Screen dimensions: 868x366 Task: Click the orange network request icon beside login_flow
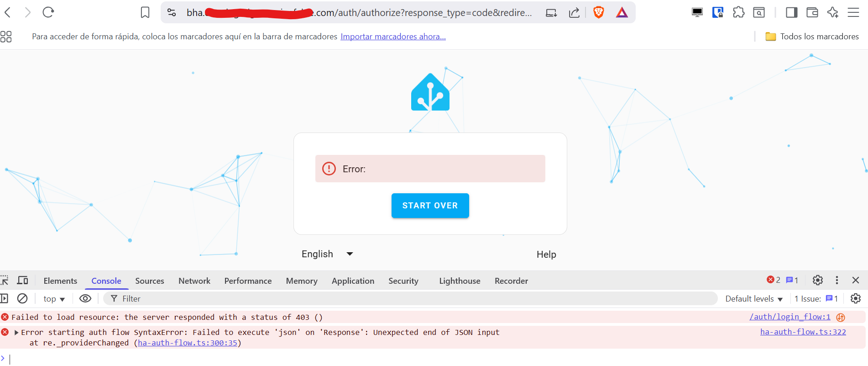(x=841, y=317)
